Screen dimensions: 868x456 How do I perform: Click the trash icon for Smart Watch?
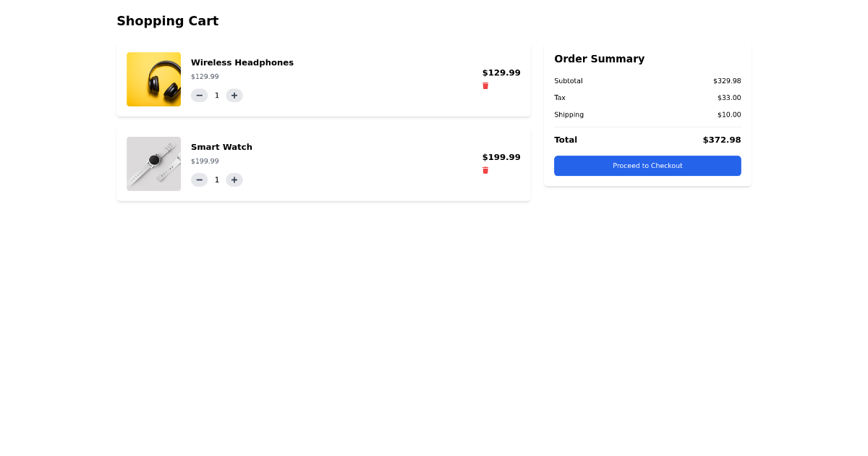pos(485,170)
